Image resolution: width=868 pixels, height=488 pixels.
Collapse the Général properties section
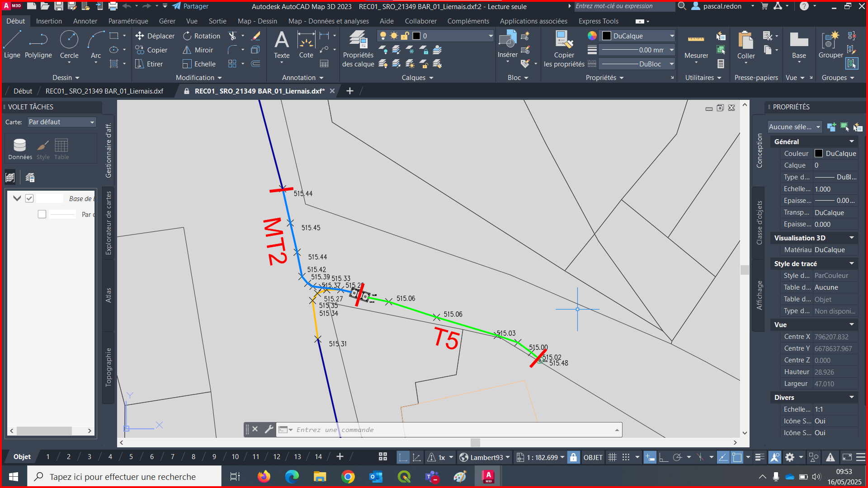click(851, 141)
